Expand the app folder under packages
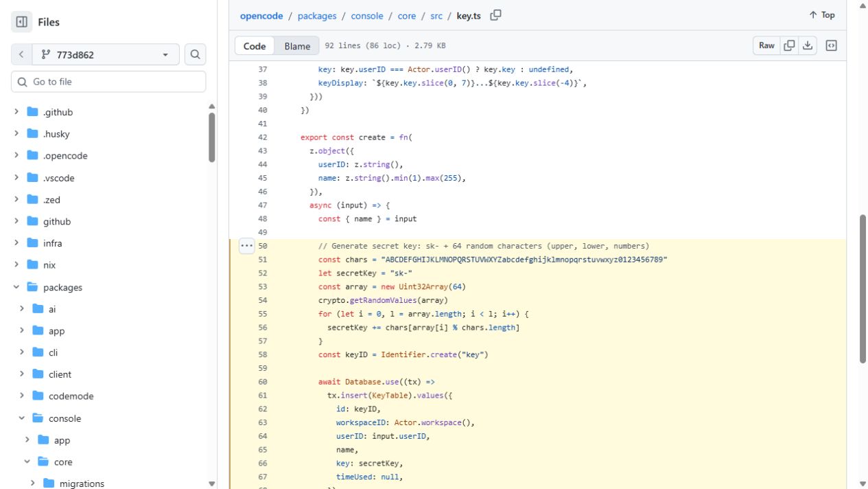The image size is (868, 489). click(22, 331)
